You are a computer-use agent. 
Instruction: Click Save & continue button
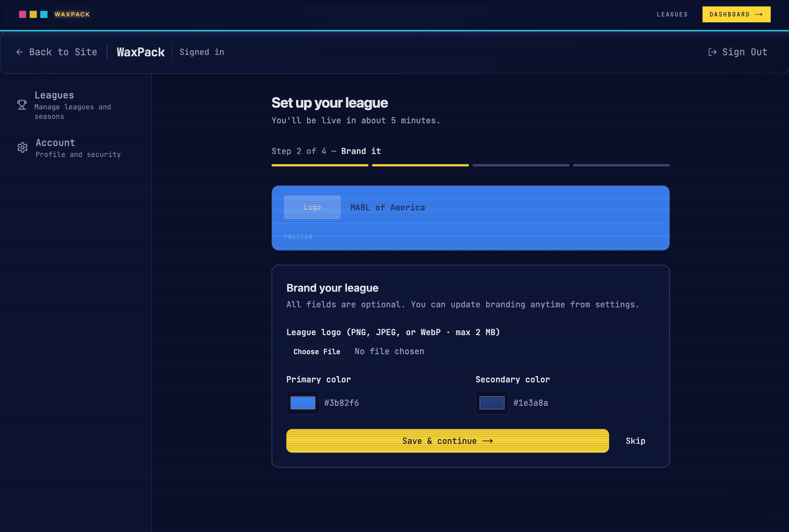(x=448, y=441)
